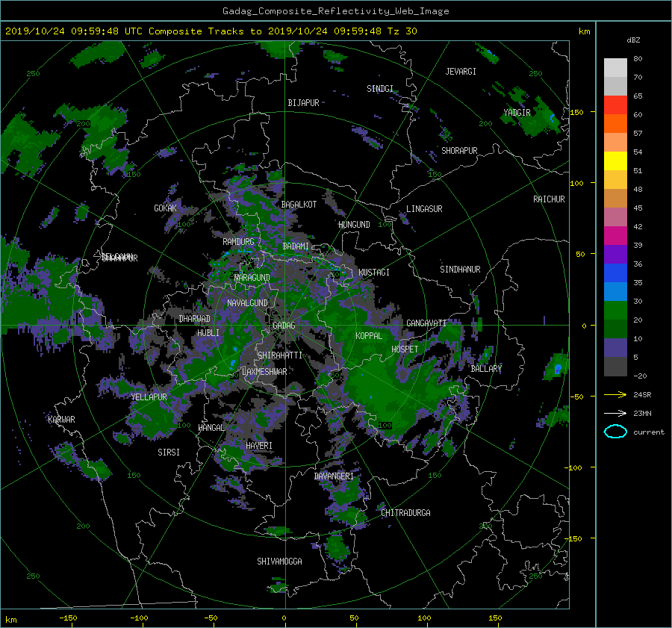Click the 50 tick on right axis
Image resolution: width=672 pixels, height=628 pixels.
pos(580,255)
